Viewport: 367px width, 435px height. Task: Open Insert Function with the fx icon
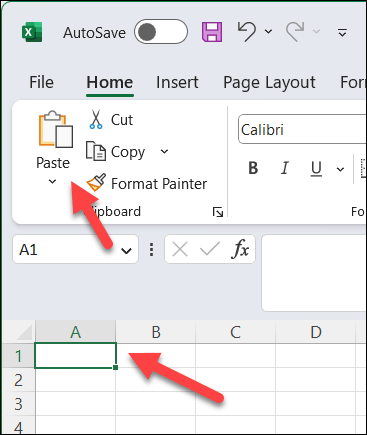tap(240, 249)
